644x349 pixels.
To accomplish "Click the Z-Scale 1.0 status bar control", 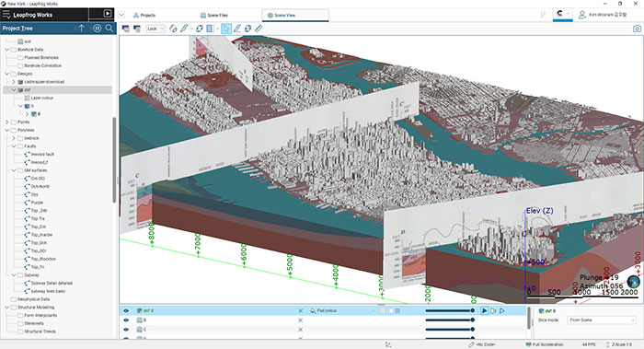I will point(619,344).
